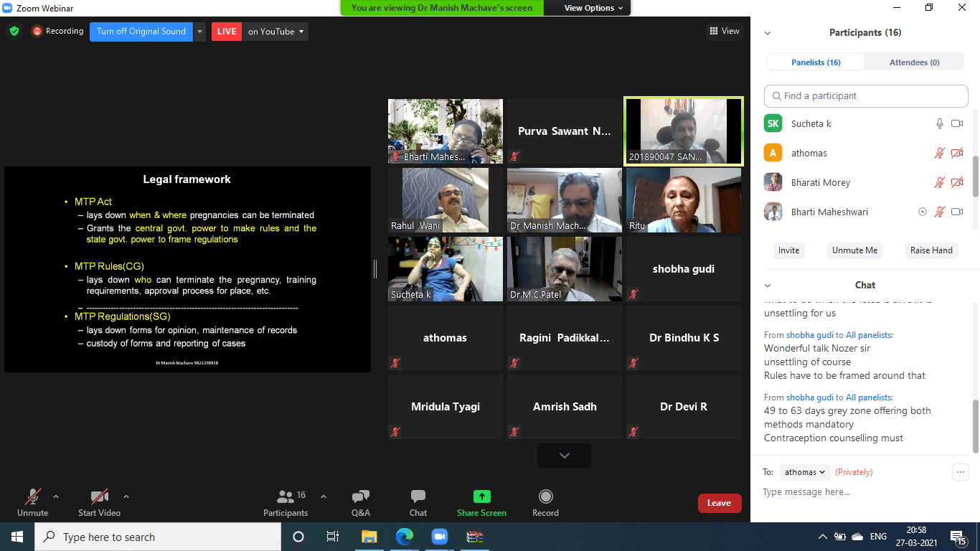Viewport: 980px width, 551px height.
Task: Open chat recipient athomas dropdown
Action: [805, 472]
